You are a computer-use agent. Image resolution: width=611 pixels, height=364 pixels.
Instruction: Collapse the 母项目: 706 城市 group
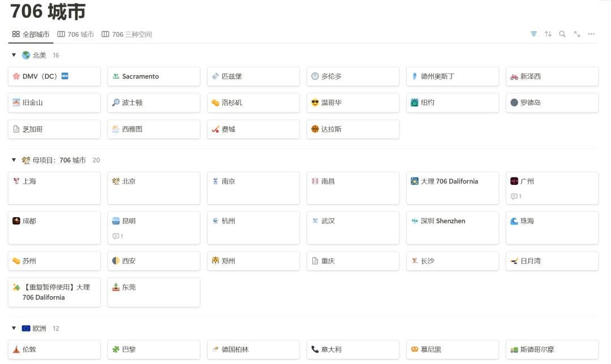[14, 160]
